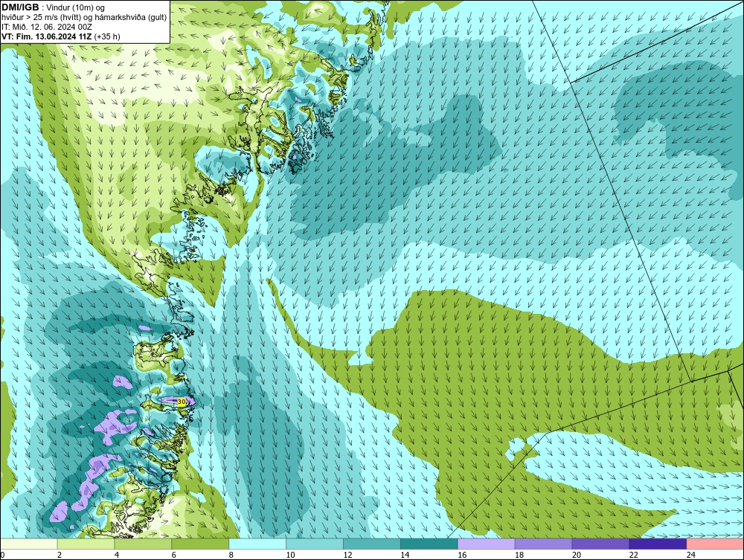Select the 6-8 m/s olive green swatch
The height and width of the screenshot is (560, 744).
[x=200, y=544]
